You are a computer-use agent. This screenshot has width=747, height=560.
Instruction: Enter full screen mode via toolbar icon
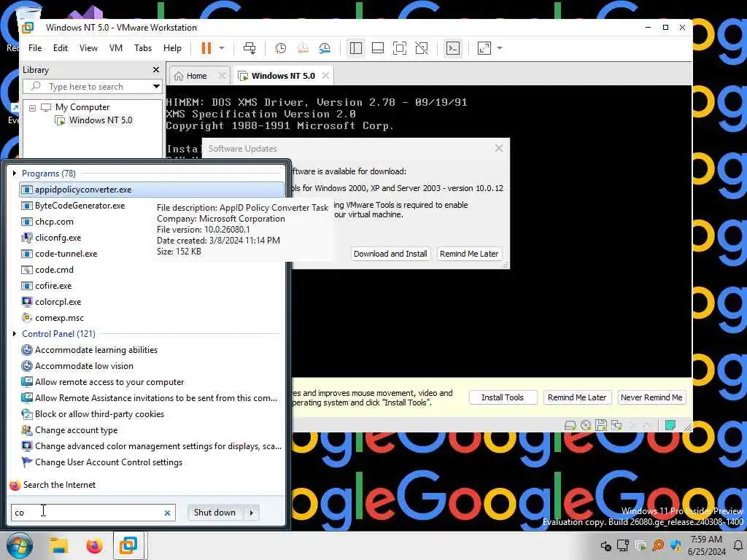(x=400, y=48)
